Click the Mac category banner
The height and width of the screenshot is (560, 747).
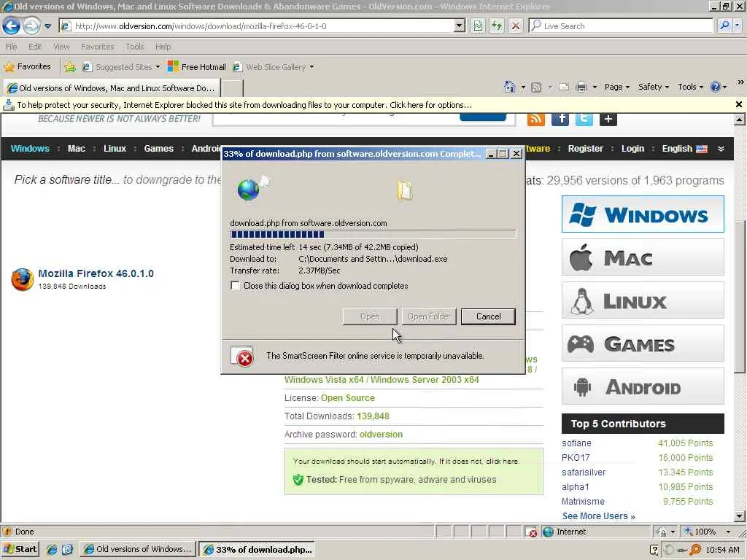[x=643, y=257]
